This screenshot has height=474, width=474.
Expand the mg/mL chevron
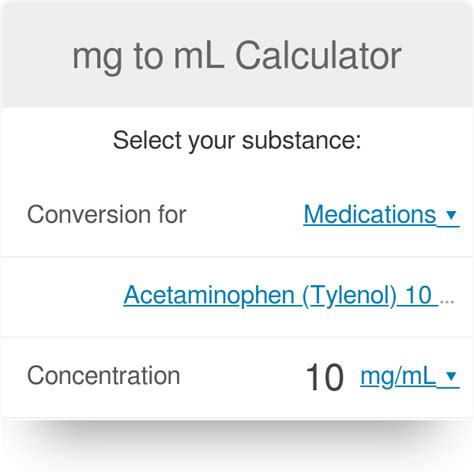click(451, 376)
